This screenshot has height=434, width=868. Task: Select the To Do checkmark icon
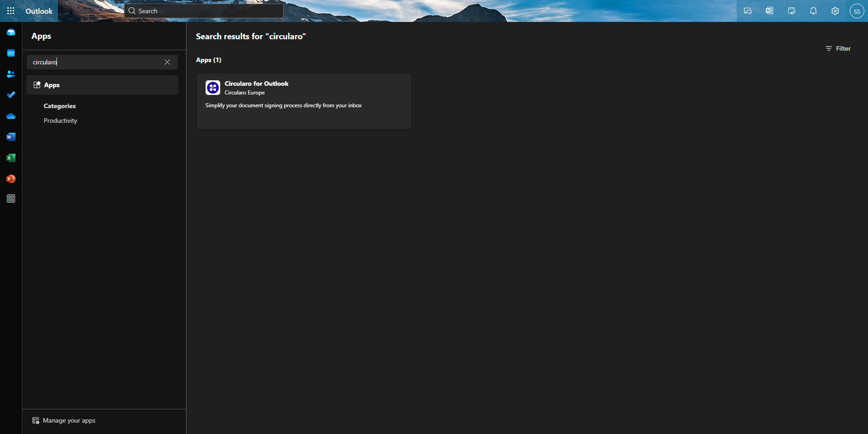[x=10, y=95]
